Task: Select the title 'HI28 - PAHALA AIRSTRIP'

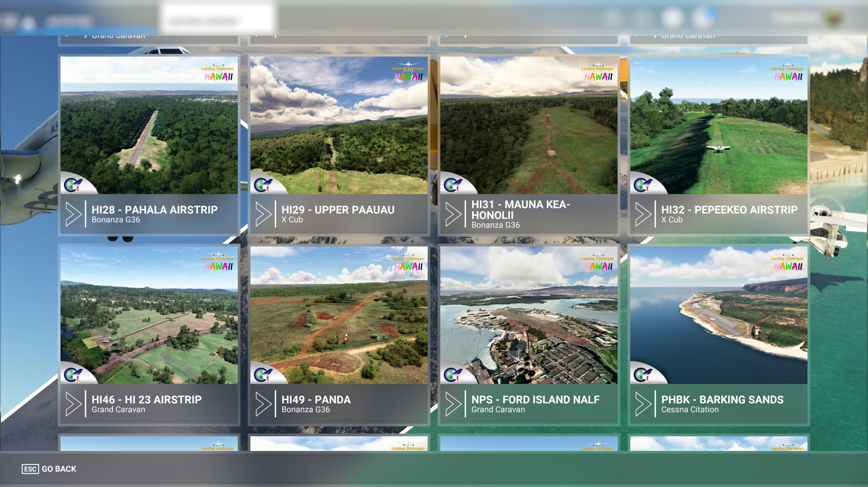Action: tap(155, 210)
